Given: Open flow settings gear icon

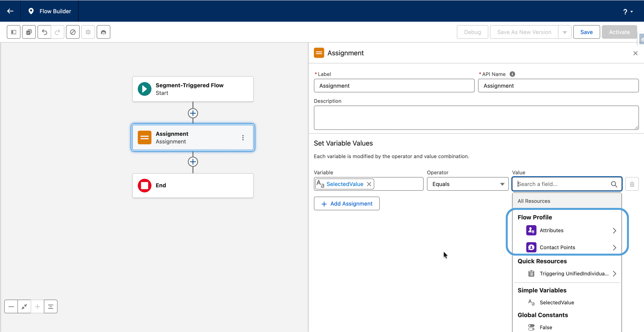Looking at the screenshot, I should 88,32.
